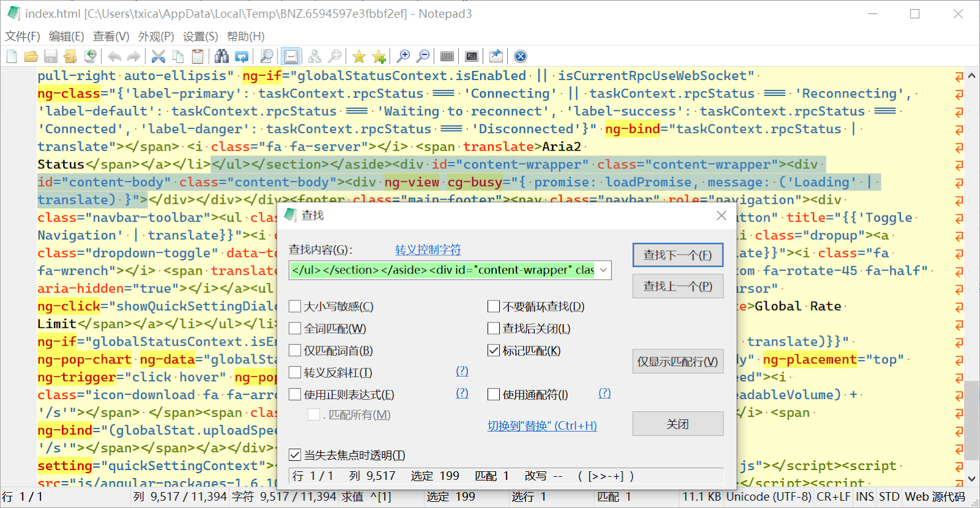
Task: Click the yellow star favorites icon
Action: point(359,57)
